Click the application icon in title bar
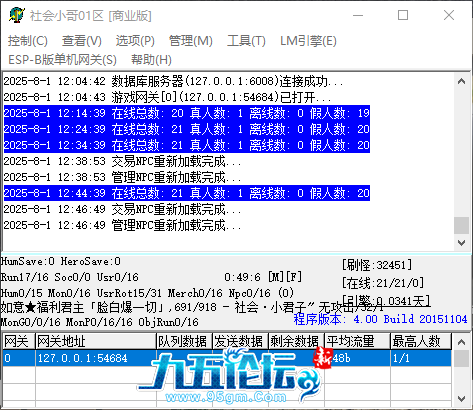The width and height of the screenshot is (473, 410). point(17,15)
